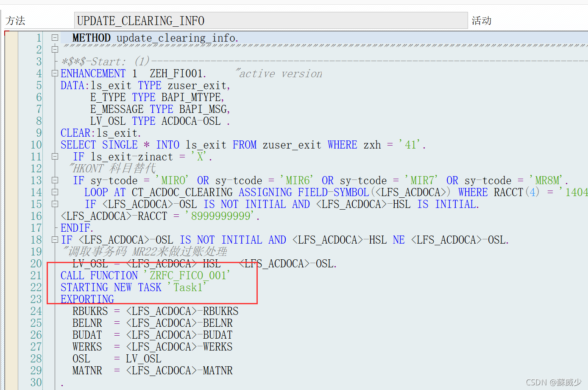Click LV_OSL TYPE ACDOCA-OSL line
The image size is (588, 390).
(160, 121)
